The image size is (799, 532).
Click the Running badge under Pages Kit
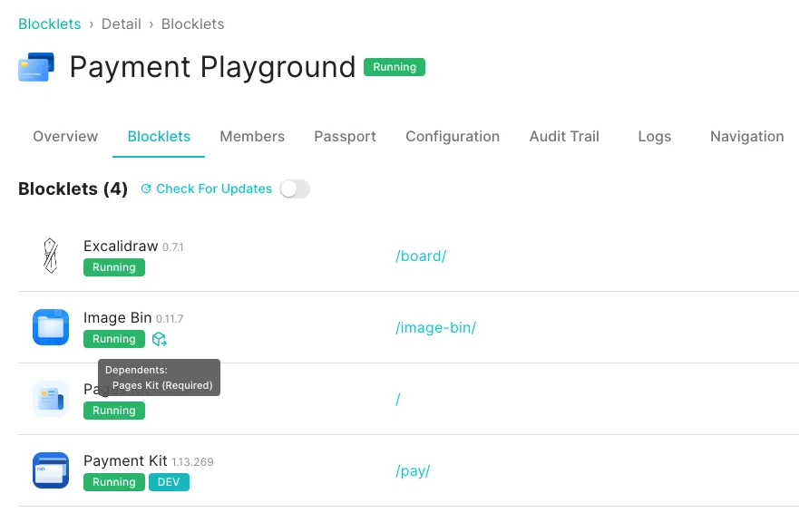[114, 411]
